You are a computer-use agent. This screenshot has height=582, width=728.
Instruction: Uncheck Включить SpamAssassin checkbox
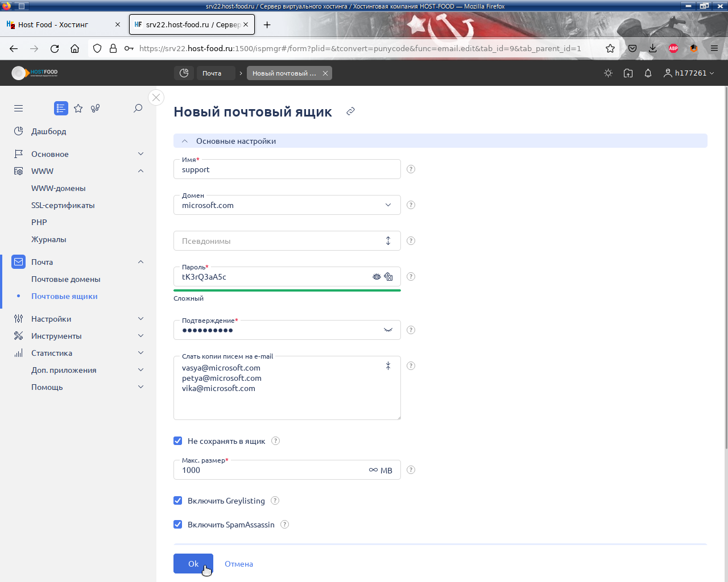click(x=178, y=525)
